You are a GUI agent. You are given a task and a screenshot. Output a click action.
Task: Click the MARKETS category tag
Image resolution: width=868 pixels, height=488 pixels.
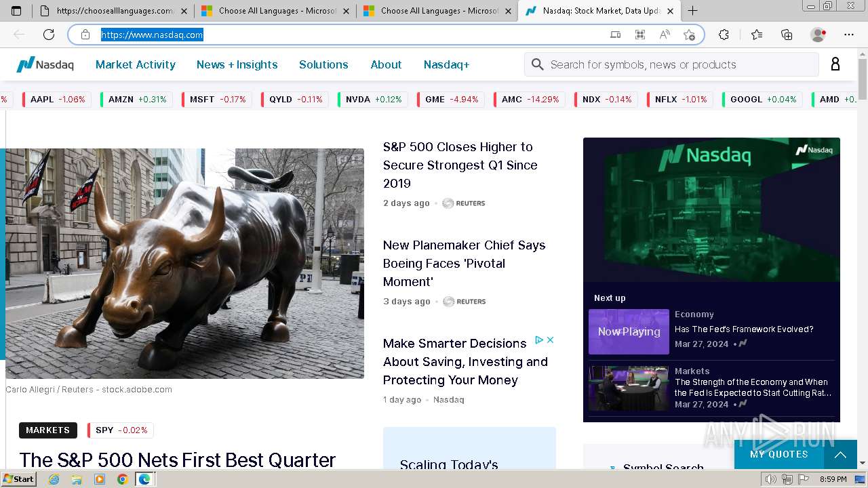pyautogui.click(x=47, y=430)
